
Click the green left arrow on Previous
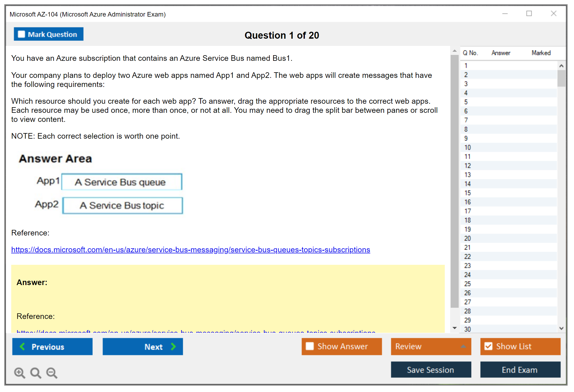[x=22, y=346]
